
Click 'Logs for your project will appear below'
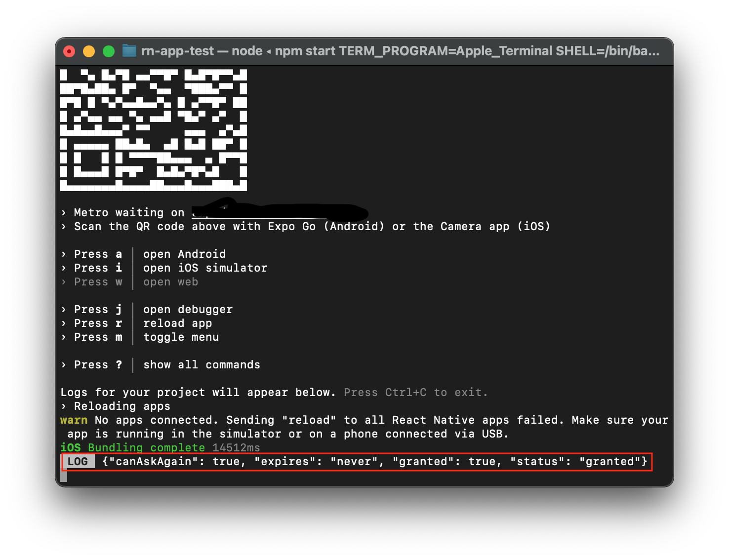(x=198, y=392)
